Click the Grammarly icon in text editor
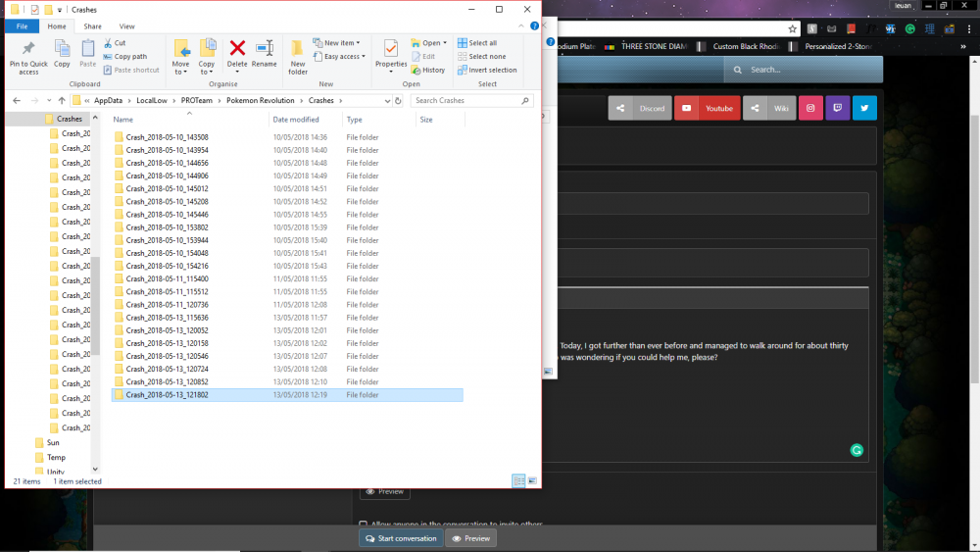The width and height of the screenshot is (980, 552). point(857,450)
